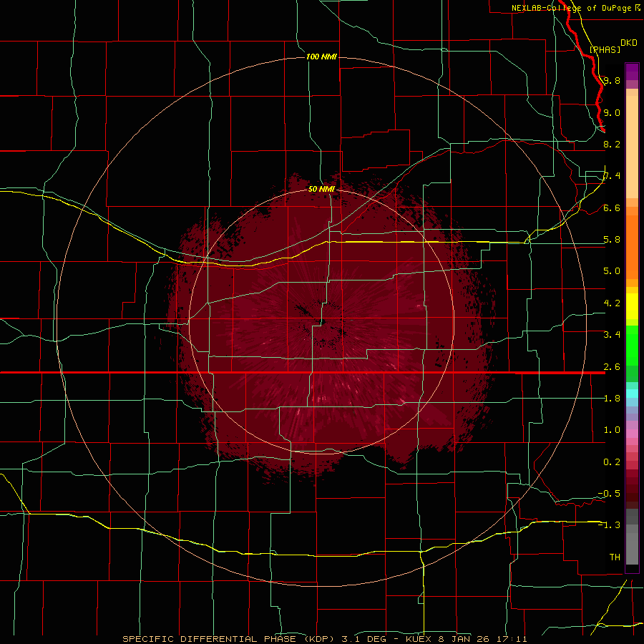Click the 3.4 scale value
Image resolution: width=644 pixels, height=644 pixels.
pyautogui.click(x=612, y=335)
